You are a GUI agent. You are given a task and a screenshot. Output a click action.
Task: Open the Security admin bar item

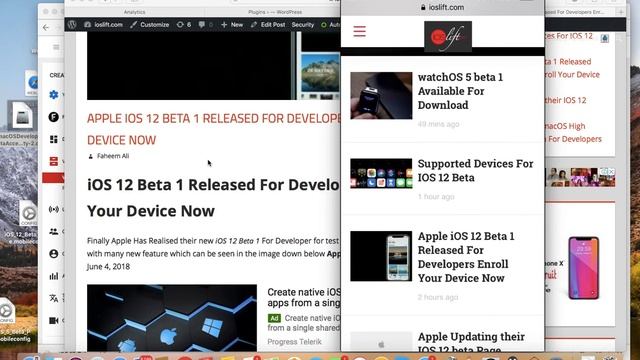coord(303,24)
